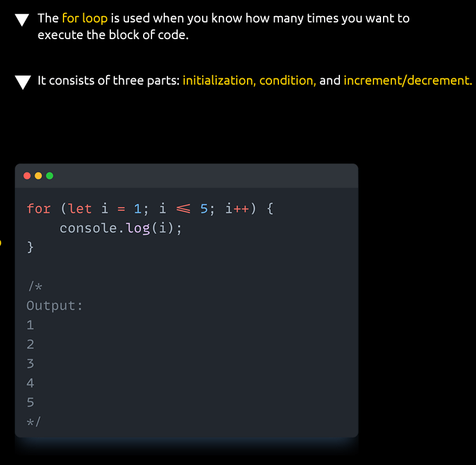The width and height of the screenshot is (476, 465).
Task: Select the highlighted "condition," term
Action: coord(287,81)
